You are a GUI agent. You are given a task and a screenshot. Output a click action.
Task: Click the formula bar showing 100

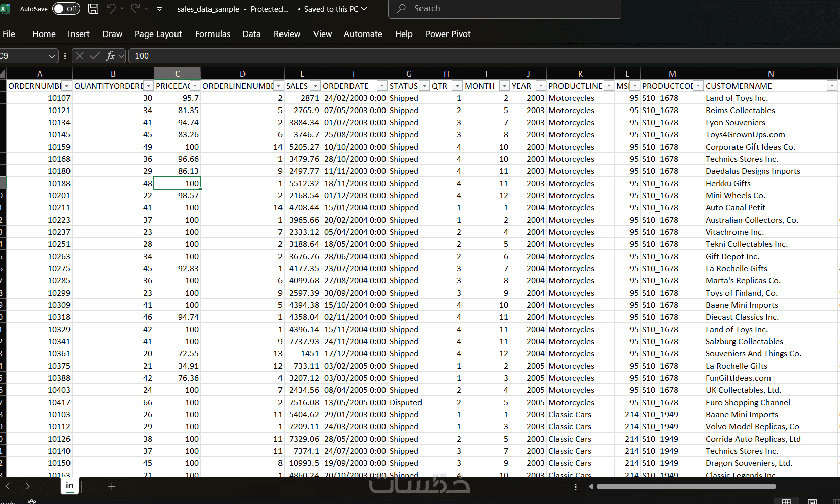point(484,56)
